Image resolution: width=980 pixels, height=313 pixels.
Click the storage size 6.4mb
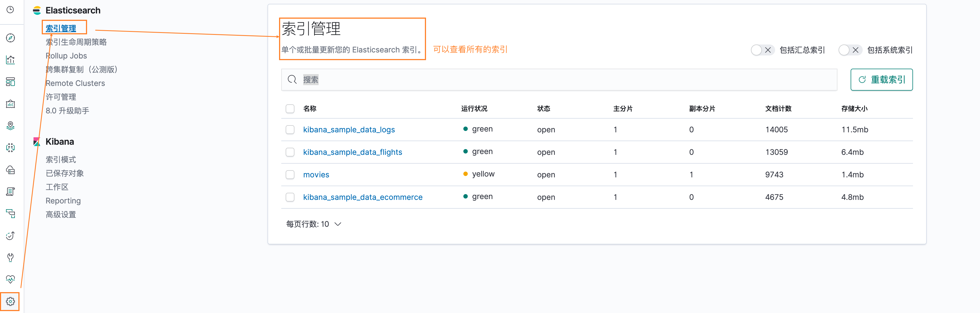click(x=853, y=152)
